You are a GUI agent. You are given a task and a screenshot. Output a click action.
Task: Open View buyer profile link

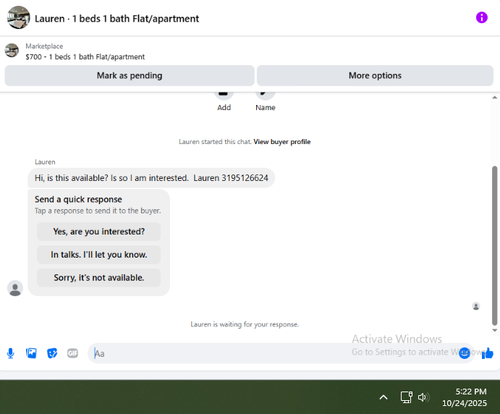pos(282,142)
